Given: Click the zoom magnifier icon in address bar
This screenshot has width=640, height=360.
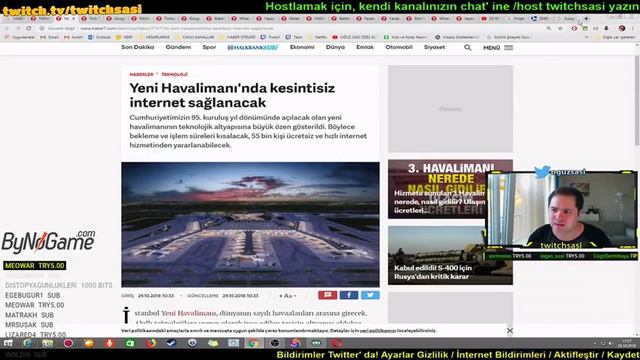Looking at the screenshot, I should point(549,29).
